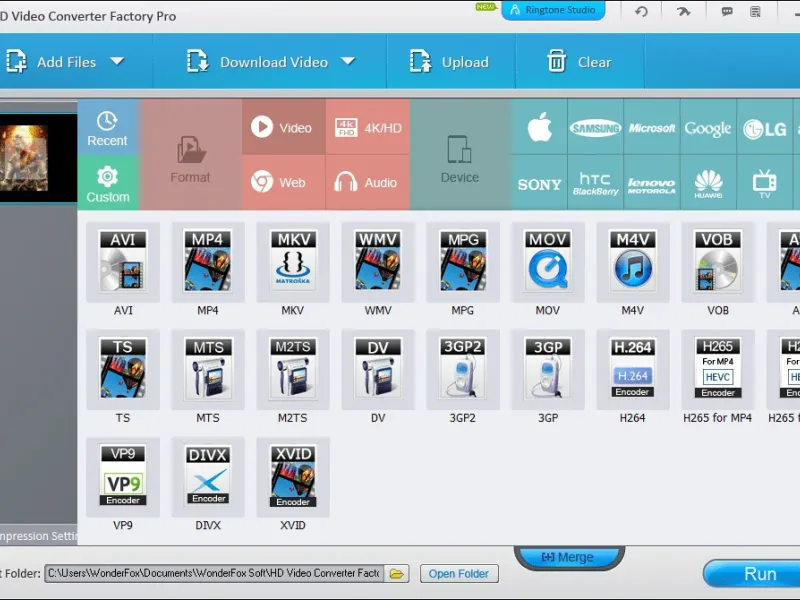800x600 pixels.
Task: Click the title bar share arrow icon
Action: (684, 11)
